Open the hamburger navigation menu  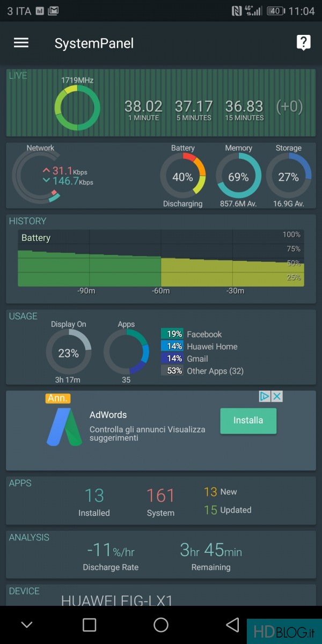pyautogui.click(x=21, y=43)
